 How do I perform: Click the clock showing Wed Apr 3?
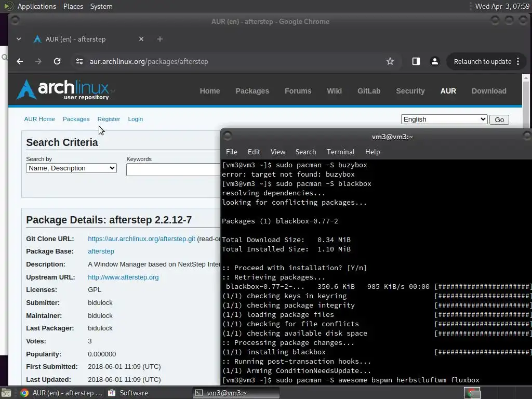point(502,6)
